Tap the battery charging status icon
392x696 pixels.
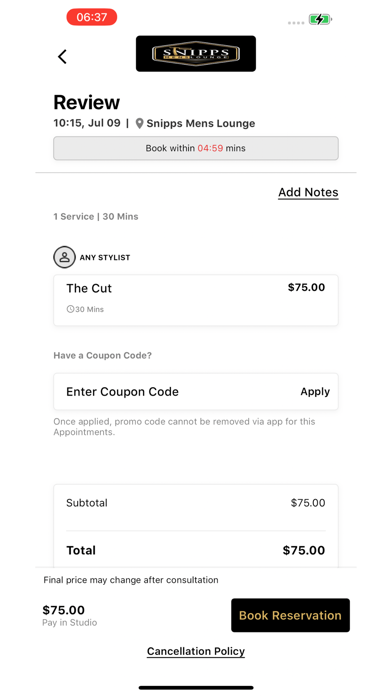[321, 19]
